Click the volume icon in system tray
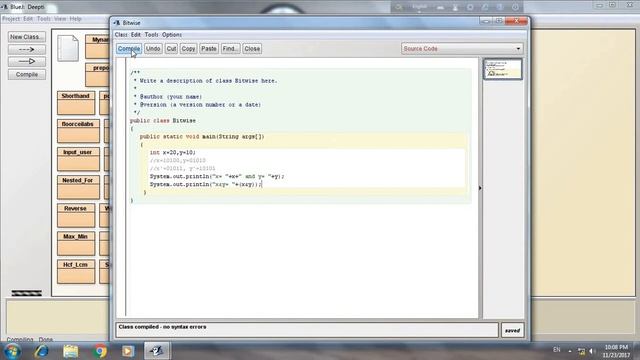This screenshot has height=360, width=640. coord(591,351)
